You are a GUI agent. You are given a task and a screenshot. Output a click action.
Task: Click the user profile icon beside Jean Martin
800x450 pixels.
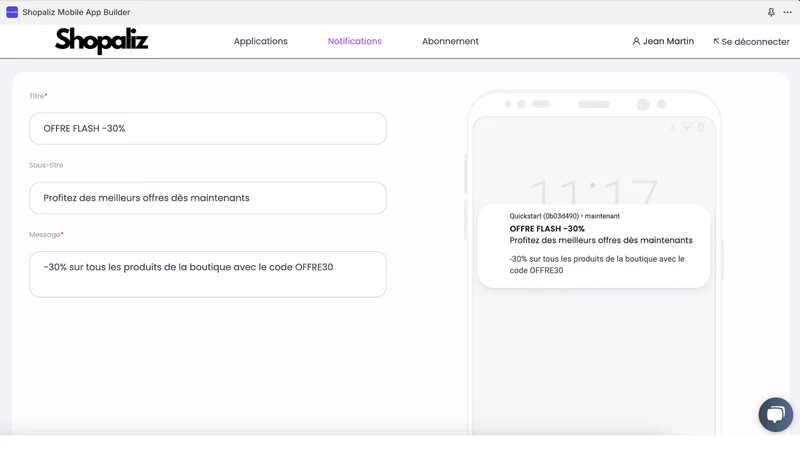point(636,41)
